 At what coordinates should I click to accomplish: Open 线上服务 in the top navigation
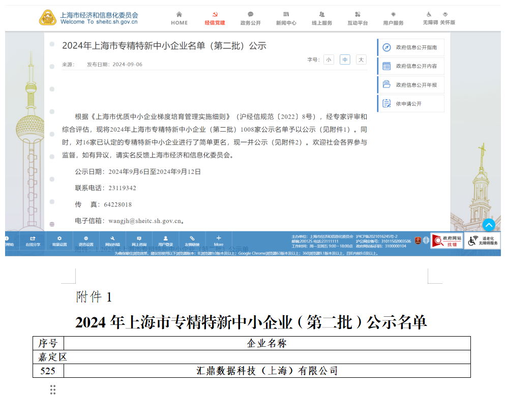point(322,18)
